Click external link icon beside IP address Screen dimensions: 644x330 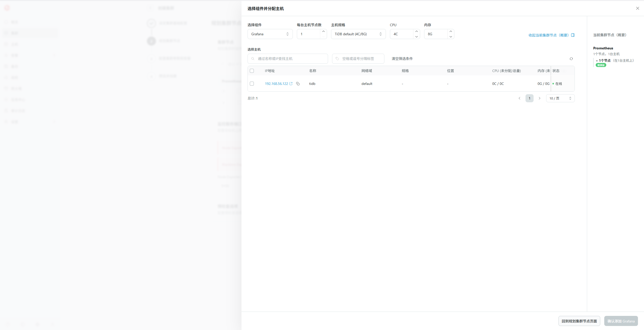point(291,84)
